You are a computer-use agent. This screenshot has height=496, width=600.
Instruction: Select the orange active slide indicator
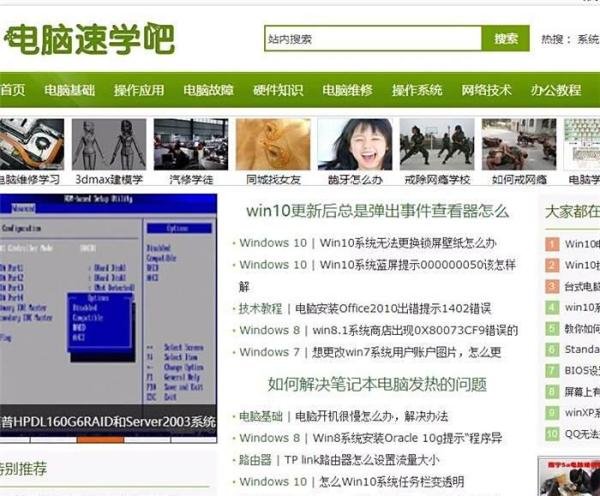pyautogui.click(x=100, y=440)
